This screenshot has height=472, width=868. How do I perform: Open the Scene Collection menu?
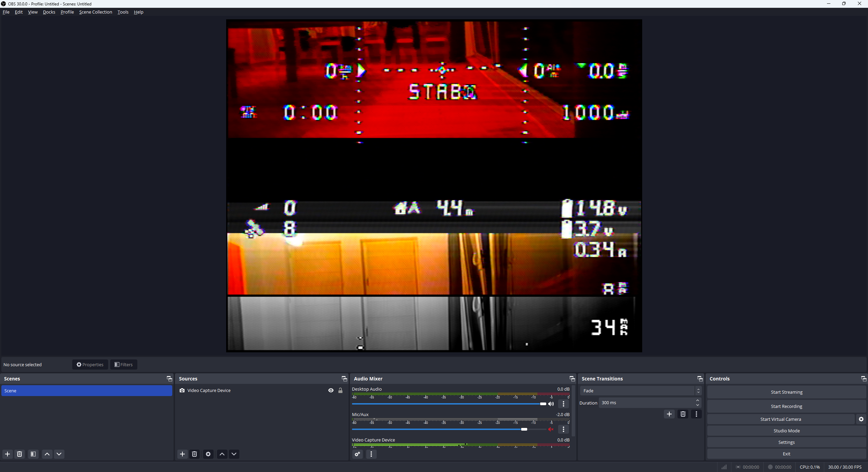[x=96, y=12]
